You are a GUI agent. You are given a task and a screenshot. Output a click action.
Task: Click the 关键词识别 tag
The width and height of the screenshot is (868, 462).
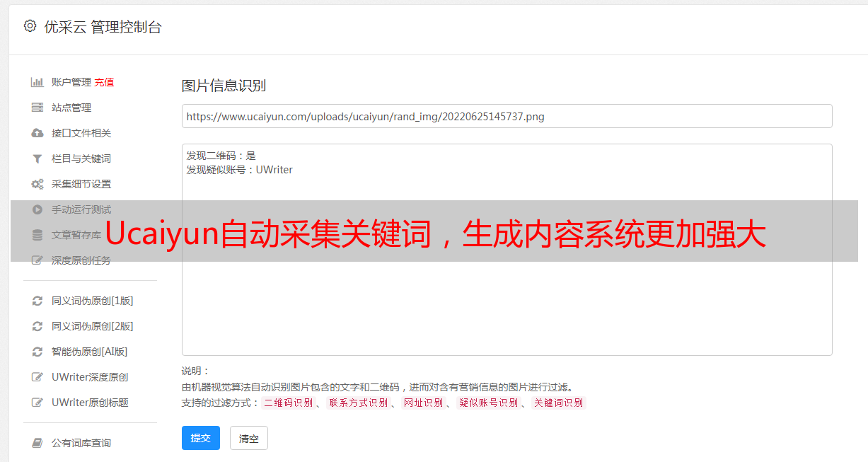(558, 403)
